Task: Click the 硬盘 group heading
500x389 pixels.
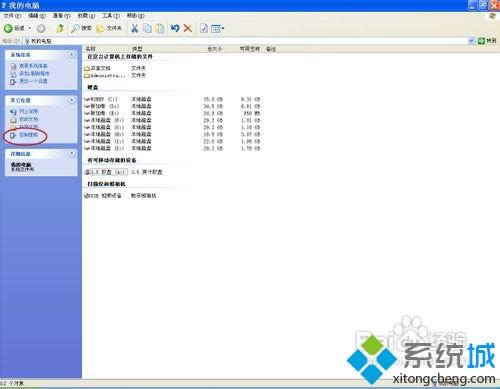Action: [93, 87]
